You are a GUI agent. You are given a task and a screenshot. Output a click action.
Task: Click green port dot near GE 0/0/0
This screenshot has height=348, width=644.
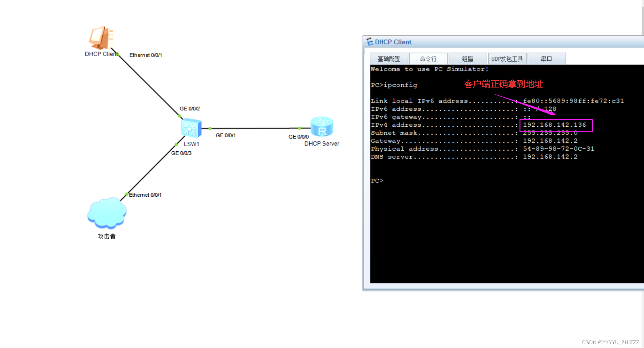300,128
